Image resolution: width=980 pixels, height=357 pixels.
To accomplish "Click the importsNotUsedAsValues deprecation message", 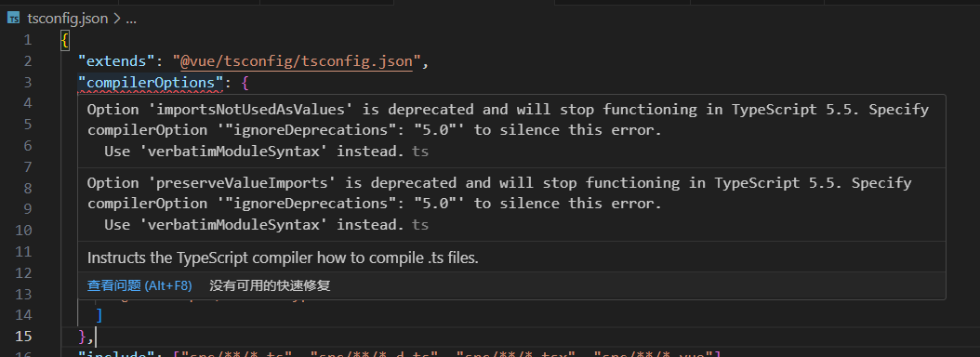I will [x=508, y=130].
